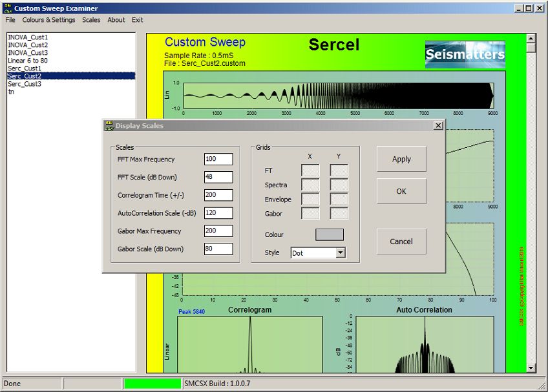Cancel the Display Scales dialog

[401, 242]
